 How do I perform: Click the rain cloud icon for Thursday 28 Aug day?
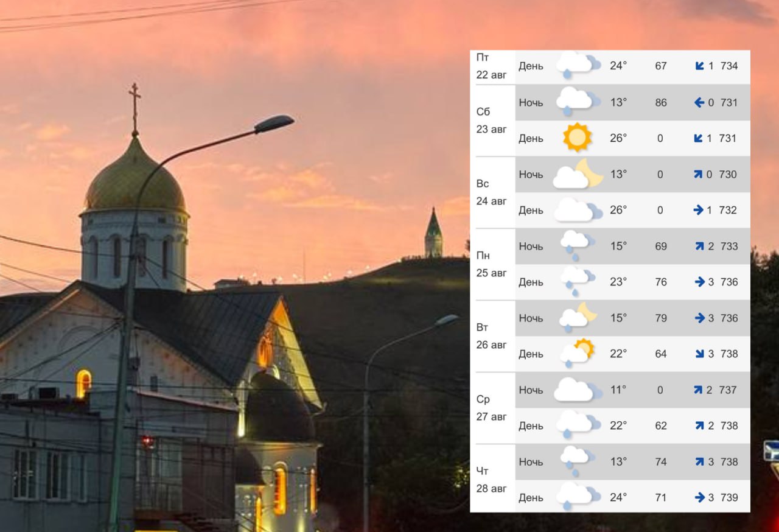click(x=578, y=497)
